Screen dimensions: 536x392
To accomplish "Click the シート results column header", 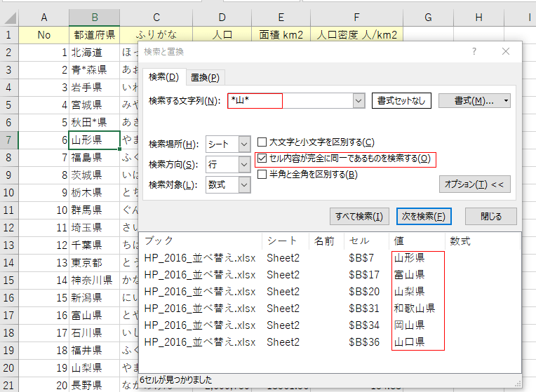I will [286, 241].
